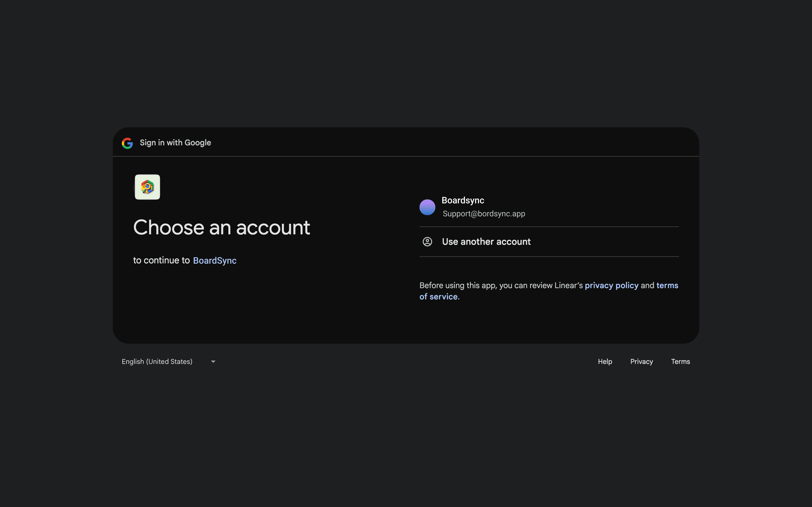The height and width of the screenshot is (507, 812).
Task: Click the 'to continue to' text
Action: point(161,261)
